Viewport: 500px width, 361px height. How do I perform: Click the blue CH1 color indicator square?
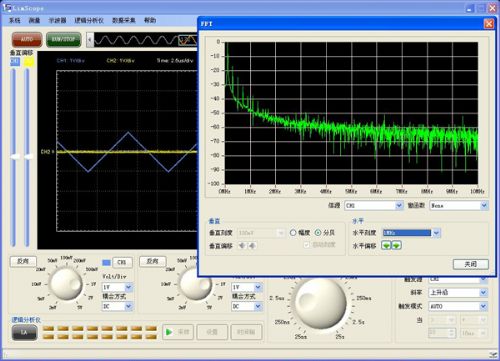point(106,263)
